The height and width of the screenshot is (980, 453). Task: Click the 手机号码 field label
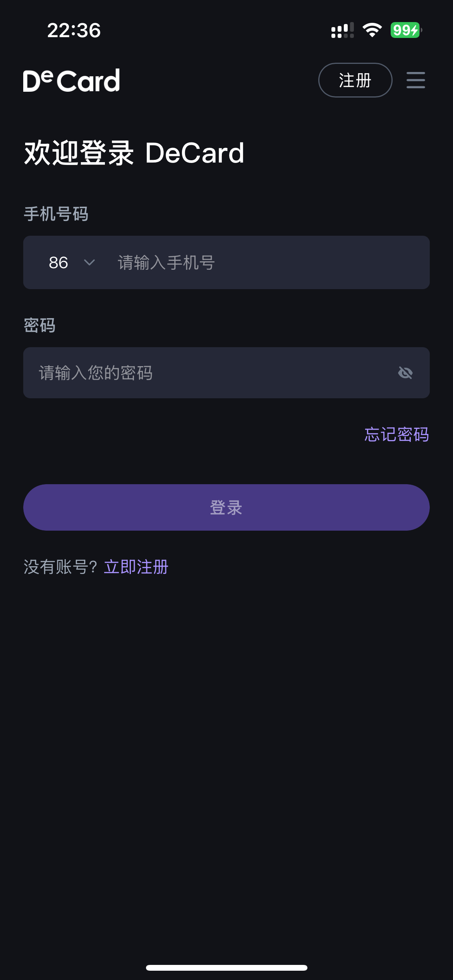(56, 214)
